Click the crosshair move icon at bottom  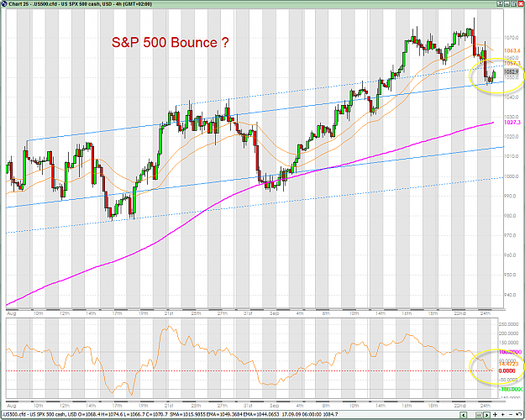click(495, 415)
